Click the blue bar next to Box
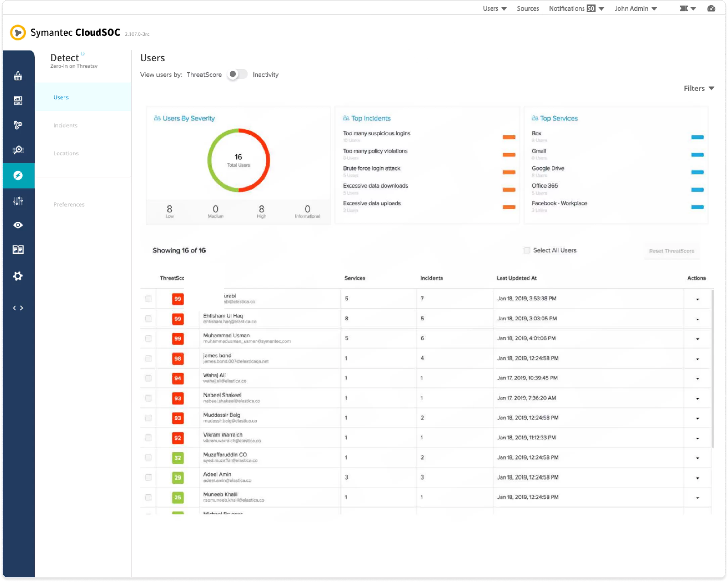The height and width of the screenshot is (582, 728). pyautogui.click(x=697, y=137)
